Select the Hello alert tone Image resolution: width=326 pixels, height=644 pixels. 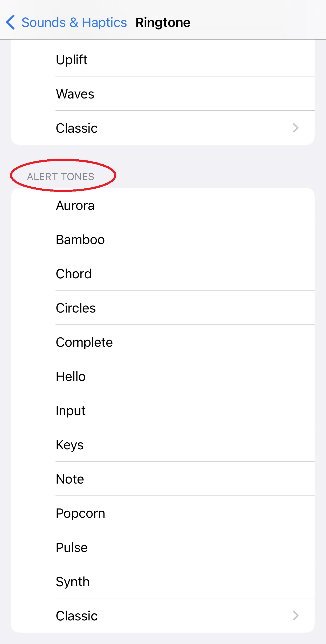pos(163,376)
